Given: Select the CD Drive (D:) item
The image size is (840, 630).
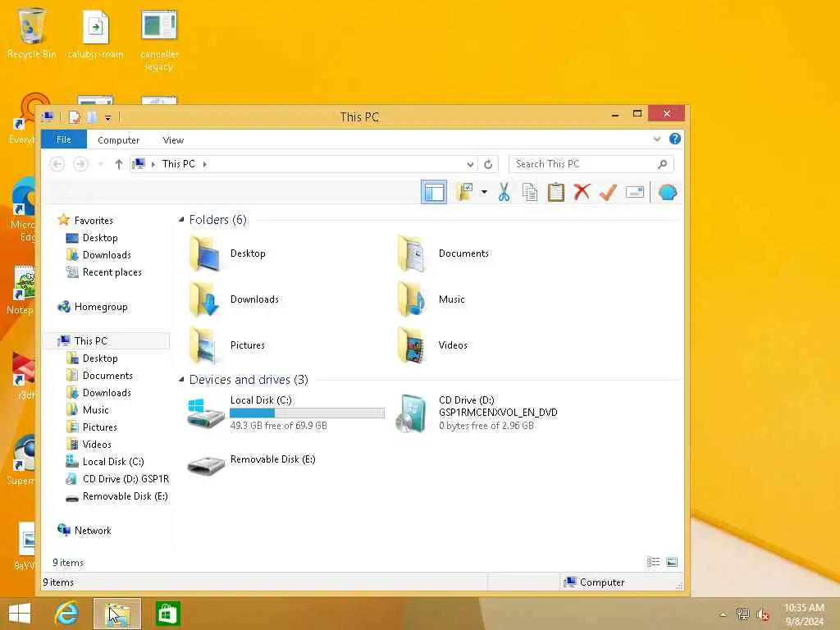Looking at the screenshot, I should coord(477,413).
